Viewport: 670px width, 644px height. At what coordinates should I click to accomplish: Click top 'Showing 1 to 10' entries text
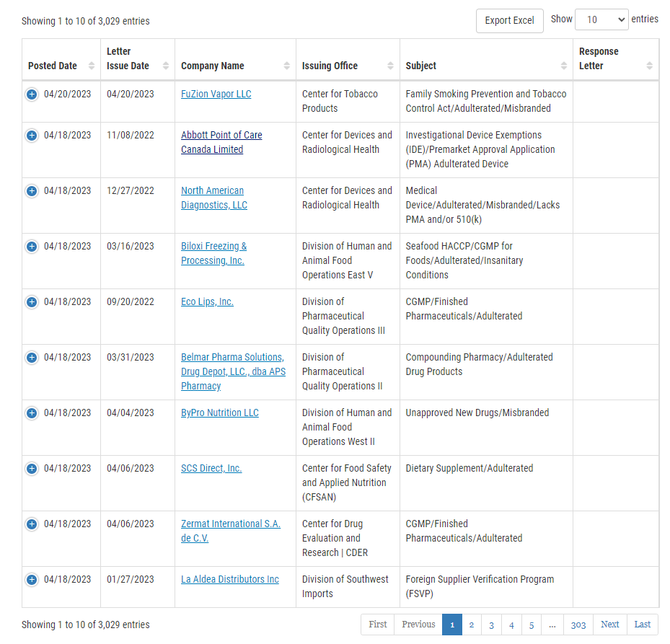[85, 21]
